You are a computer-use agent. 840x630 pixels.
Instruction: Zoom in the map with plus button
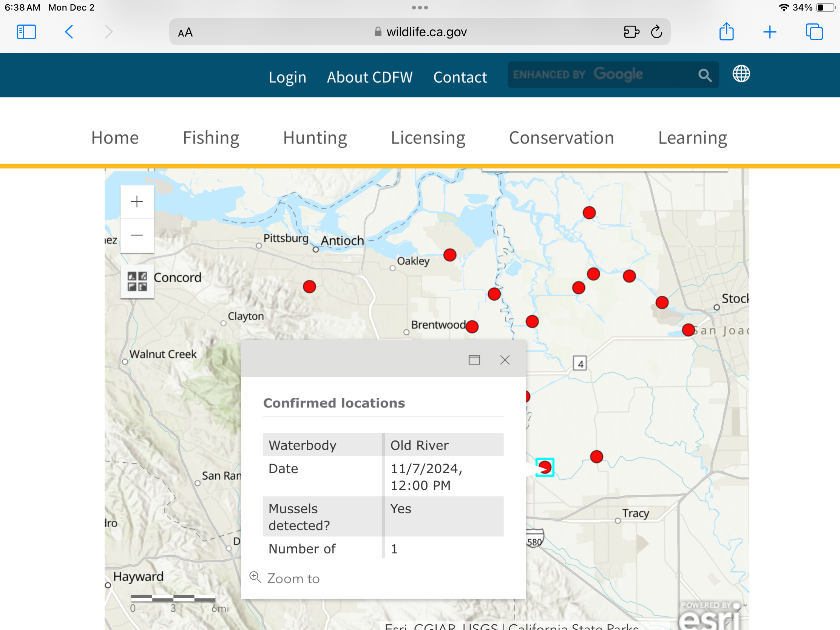[137, 202]
